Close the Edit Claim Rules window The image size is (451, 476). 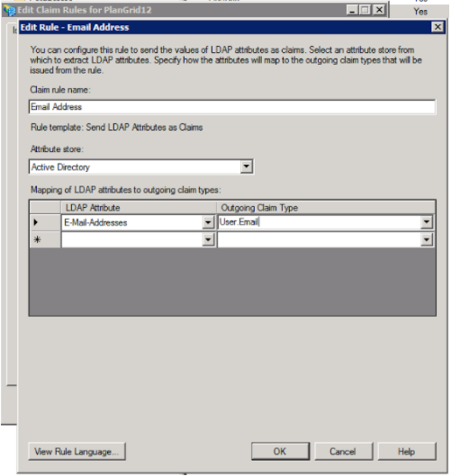(x=379, y=10)
